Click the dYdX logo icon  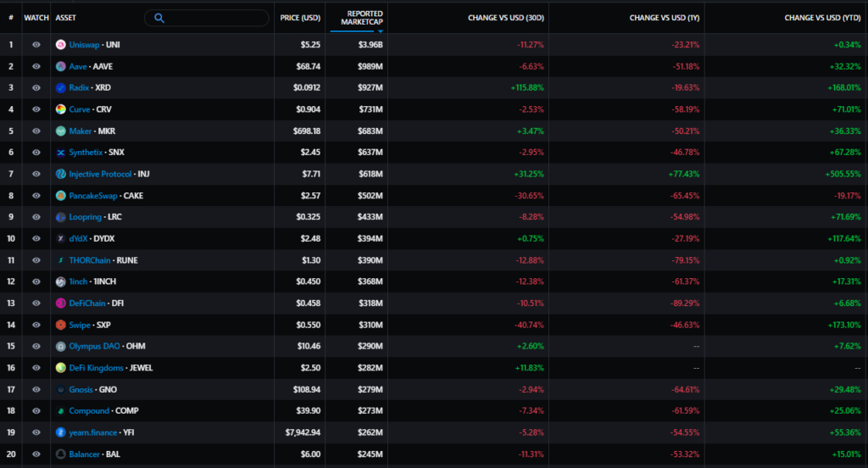[61, 239]
